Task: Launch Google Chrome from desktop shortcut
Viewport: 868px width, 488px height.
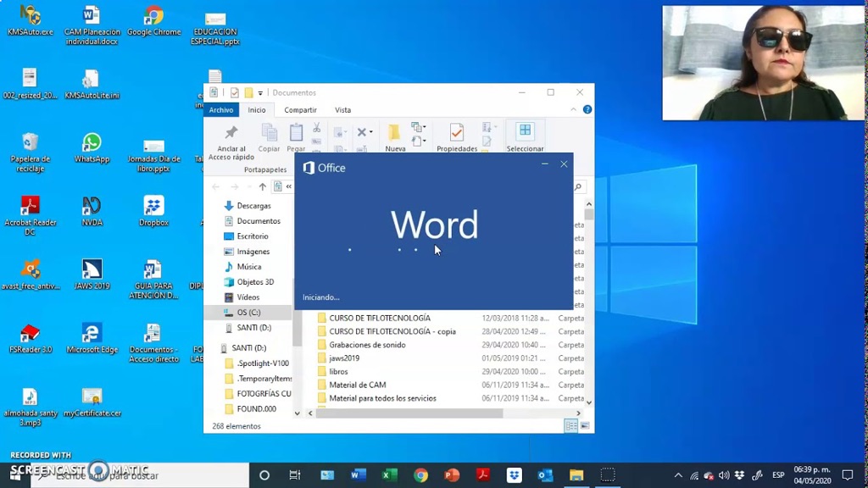Action: tap(154, 21)
